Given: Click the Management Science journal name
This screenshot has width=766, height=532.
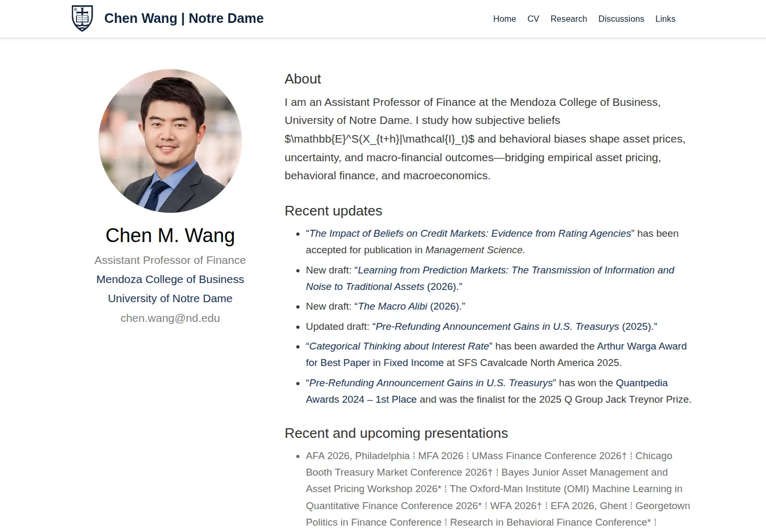Looking at the screenshot, I should click(475, 250).
